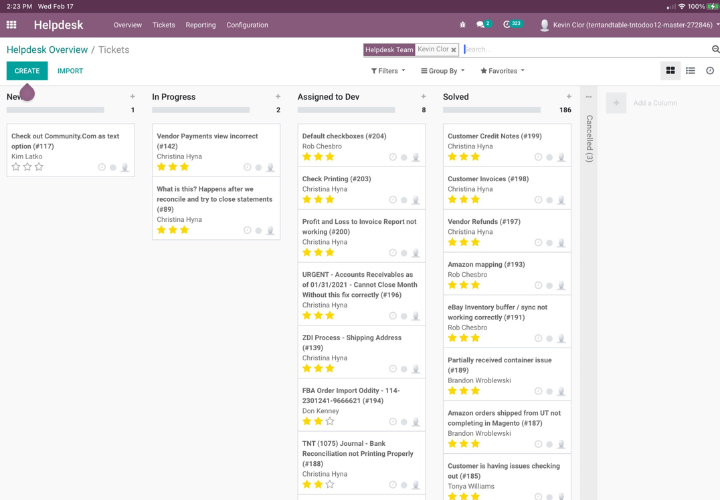Open the Filters dropdown
720x500 pixels.
tap(388, 71)
